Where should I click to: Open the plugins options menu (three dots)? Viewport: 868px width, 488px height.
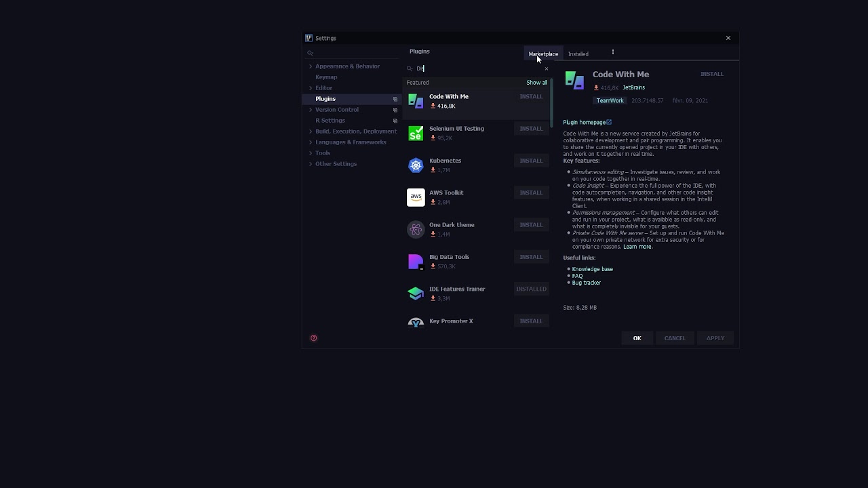pyautogui.click(x=612, y=52)
